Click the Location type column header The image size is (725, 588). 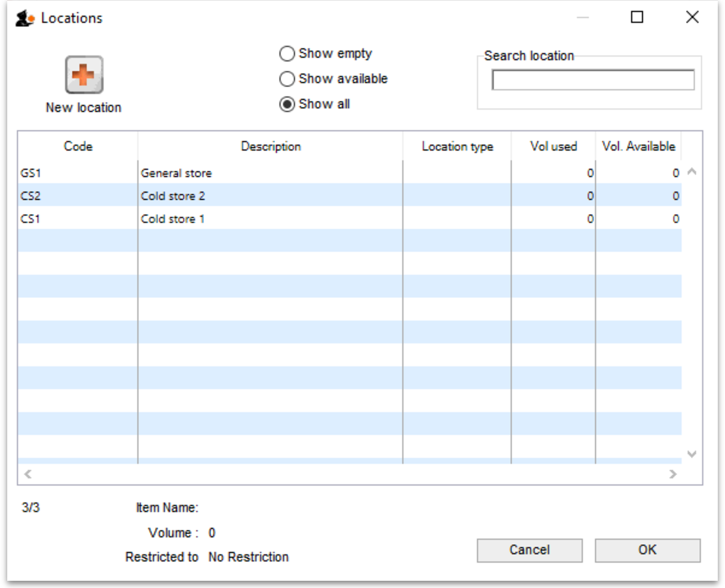[457, 146]
